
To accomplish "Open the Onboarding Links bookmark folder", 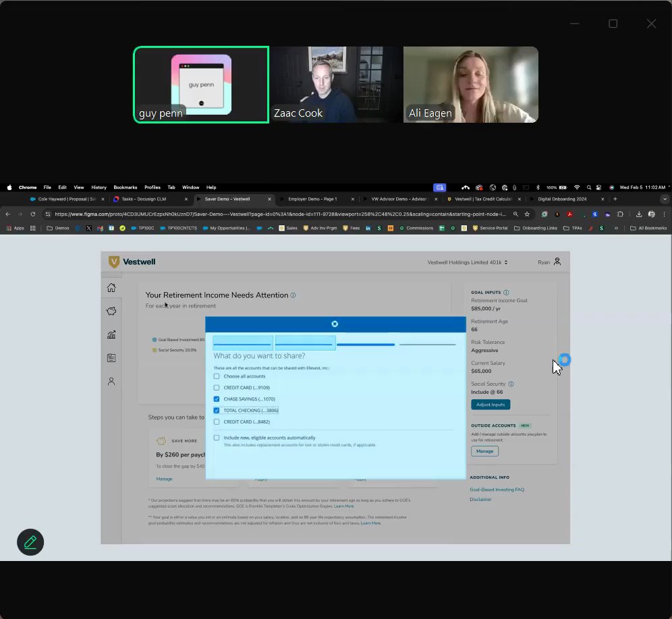I will tap(536, 229).
